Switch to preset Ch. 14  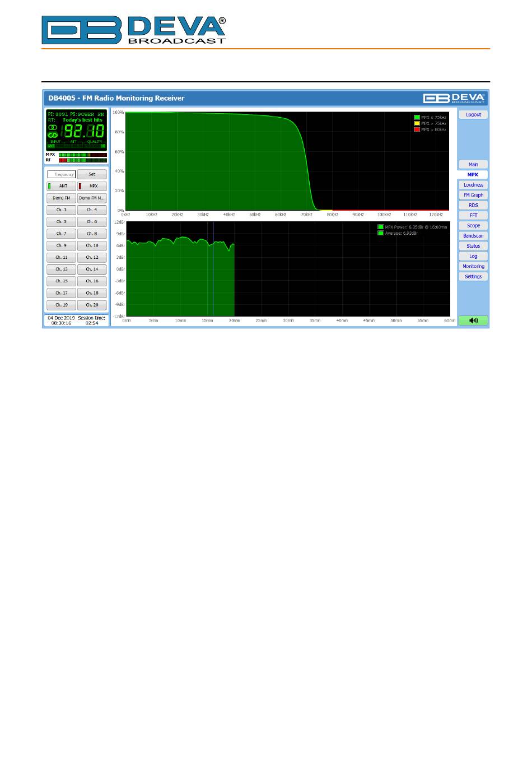pos(92,269)
